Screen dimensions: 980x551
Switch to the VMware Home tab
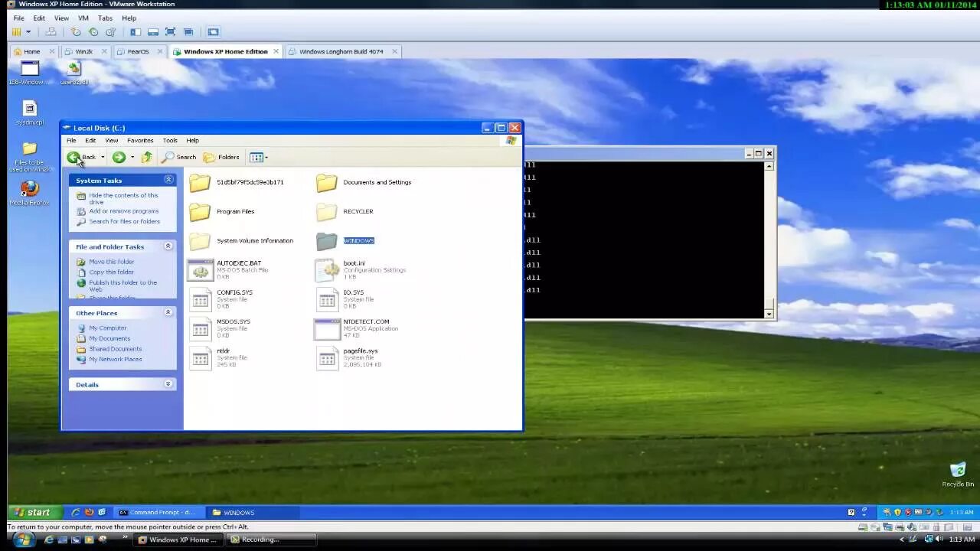point(31,51)
